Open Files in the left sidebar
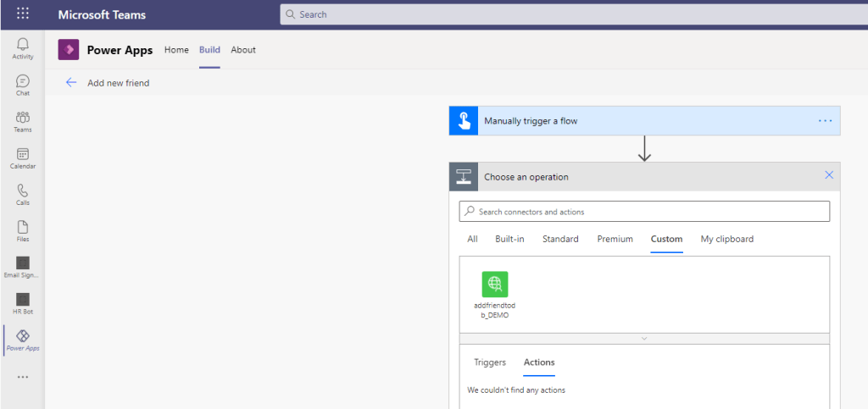This screenshot has width=868, height=409. click(x=23, y=230)
